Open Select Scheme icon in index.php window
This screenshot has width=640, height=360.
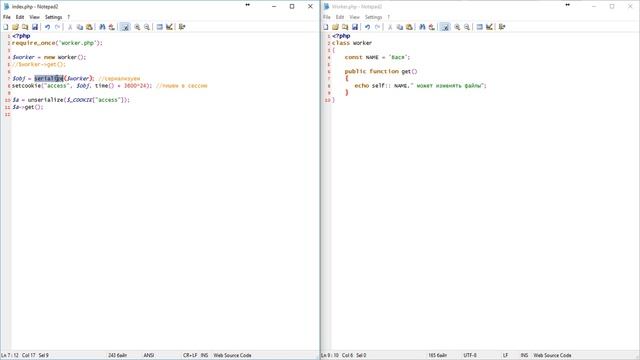pyautogui.click(x=160, y=27)
